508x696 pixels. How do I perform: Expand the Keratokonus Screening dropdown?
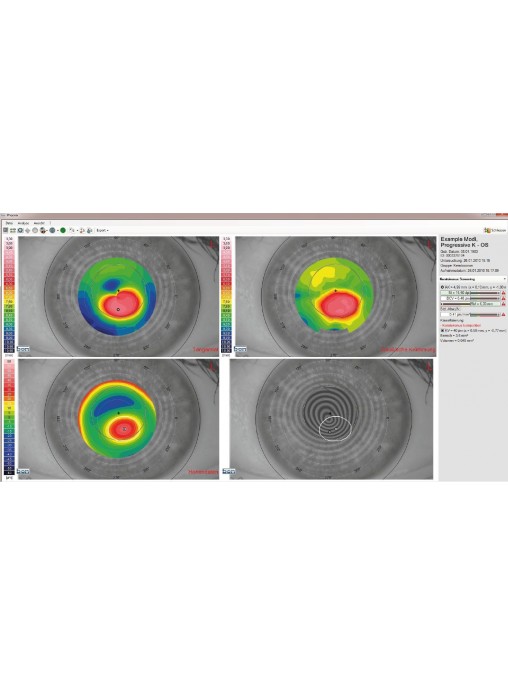click(x=504, y=279)
